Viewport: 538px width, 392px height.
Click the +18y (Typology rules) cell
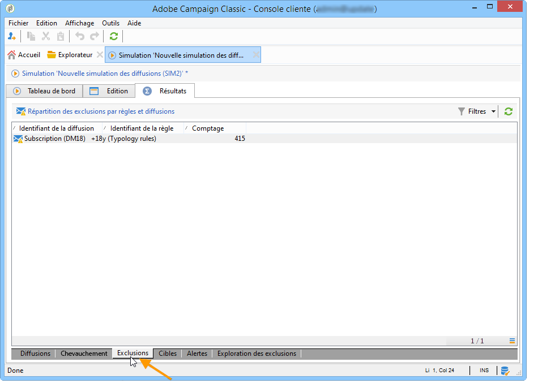123,139
